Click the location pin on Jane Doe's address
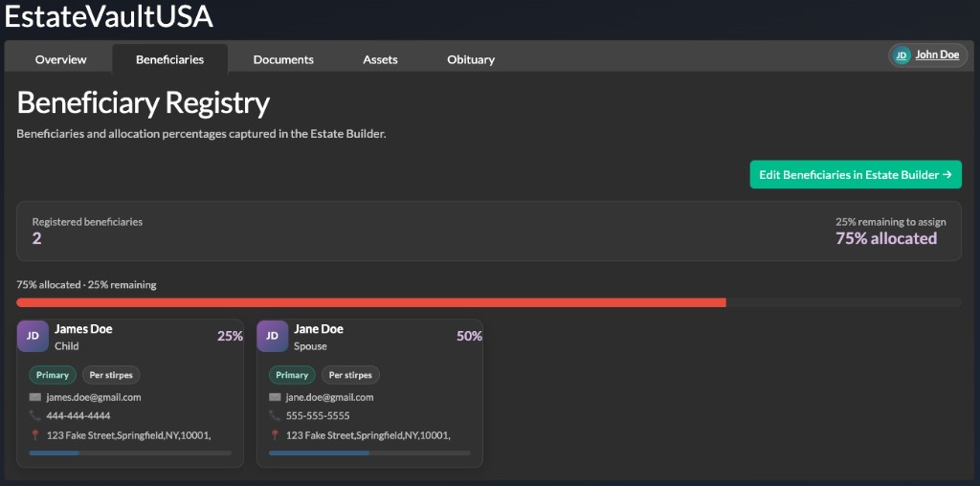This screenshot has height=486, width=980. coord(275,434)
